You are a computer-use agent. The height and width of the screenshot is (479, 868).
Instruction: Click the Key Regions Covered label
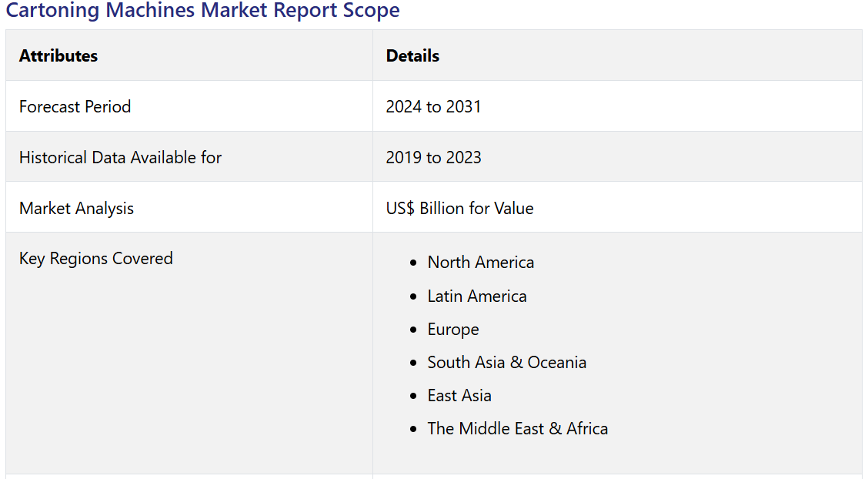click(95, 258)
